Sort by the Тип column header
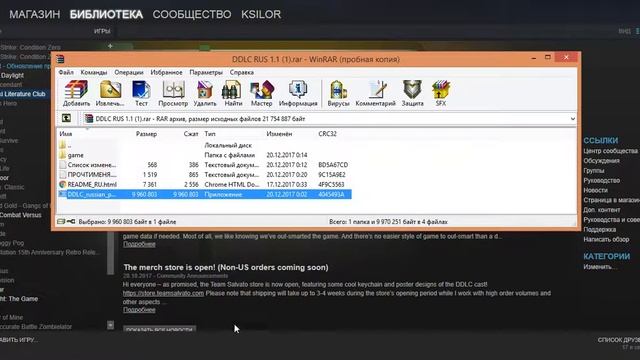 coord(210,134)
